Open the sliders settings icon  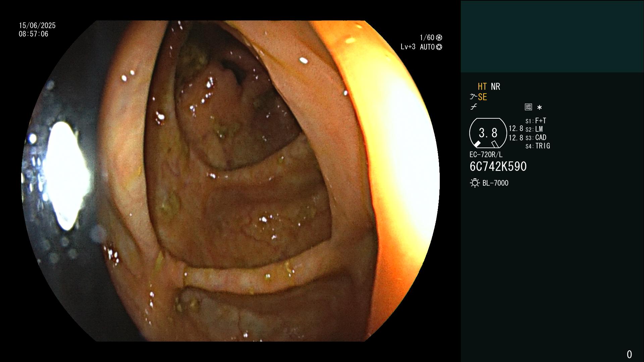tap(528, 107)
